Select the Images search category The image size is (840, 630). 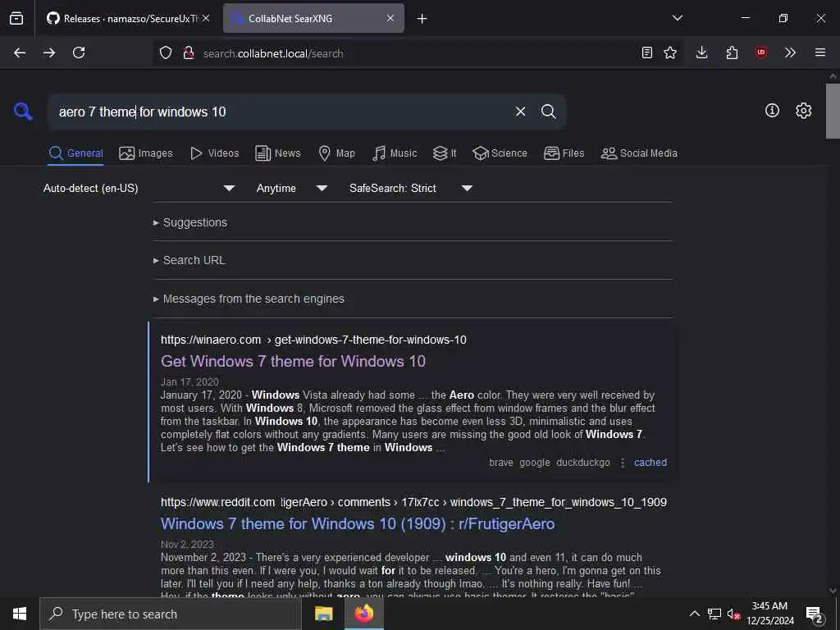pos(146,153)
